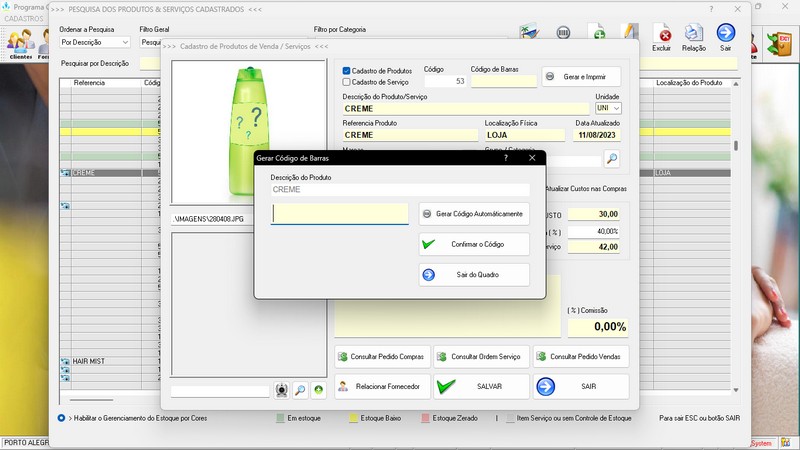Image resolution: width=800 pixels, height=450 pixels.
Task: Click the beach picture icon in search toolbar
Action: click(x=530, y=32)
